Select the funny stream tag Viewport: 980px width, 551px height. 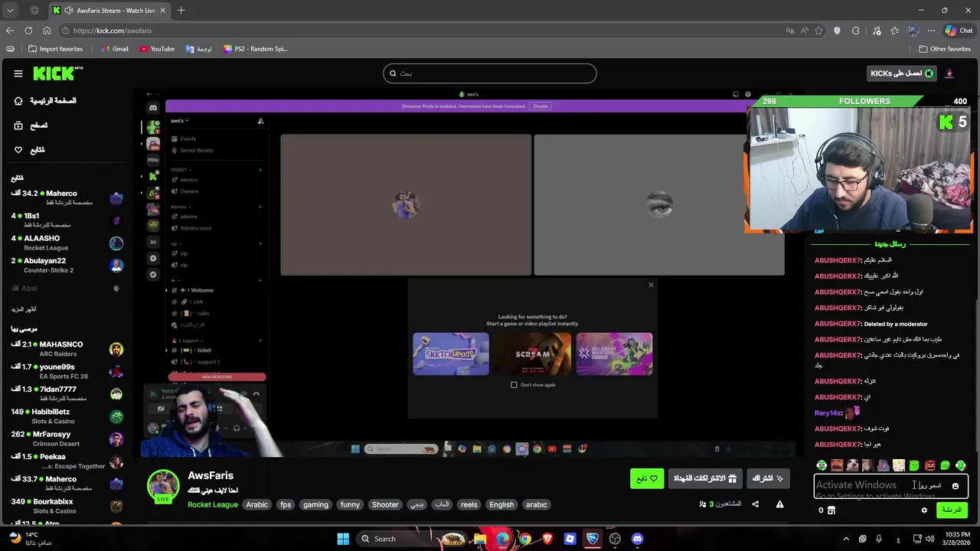coord(350,504)
